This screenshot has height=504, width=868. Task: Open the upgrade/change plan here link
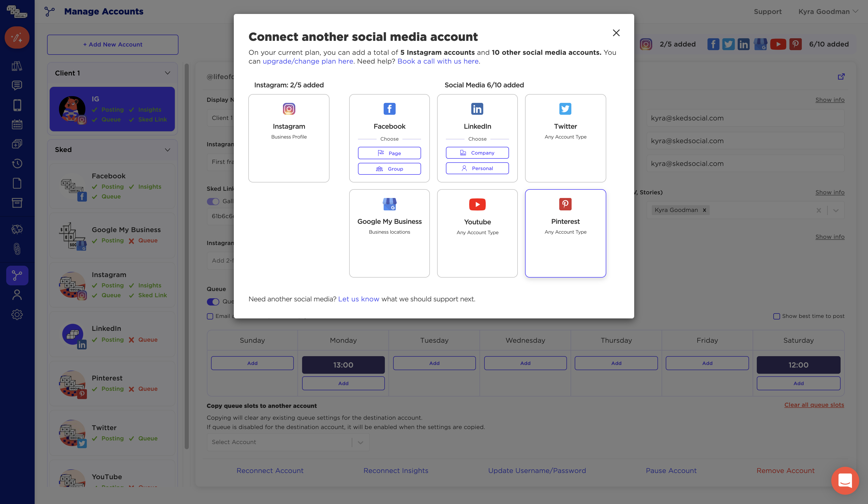(x=308, y=61)
